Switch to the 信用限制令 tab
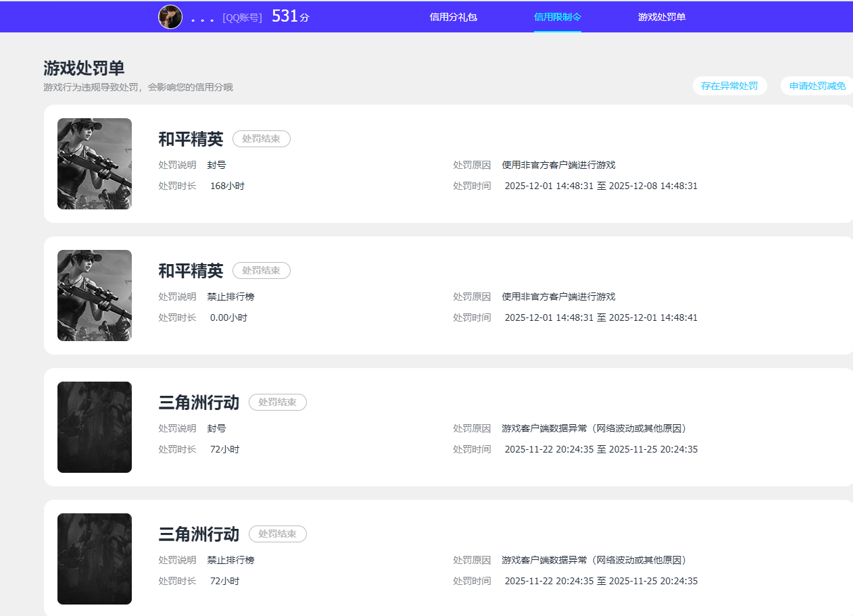853x616 pixels. 557,17
